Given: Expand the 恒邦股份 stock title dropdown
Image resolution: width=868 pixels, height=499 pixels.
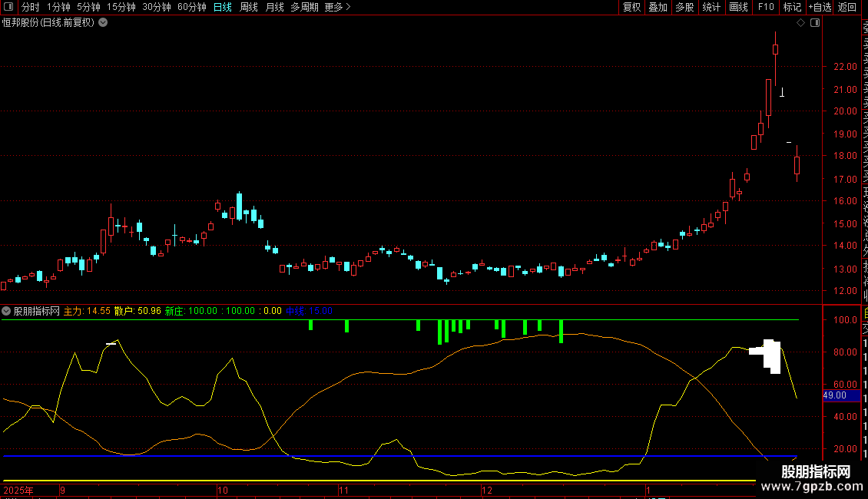Looking at the screenshot, I should (103, 22).
